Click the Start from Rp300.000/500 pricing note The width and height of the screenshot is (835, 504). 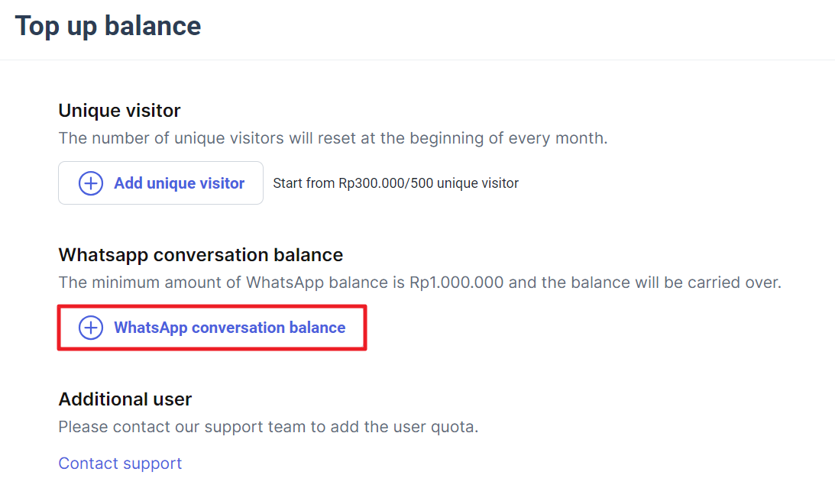click(x=396, y=183)
